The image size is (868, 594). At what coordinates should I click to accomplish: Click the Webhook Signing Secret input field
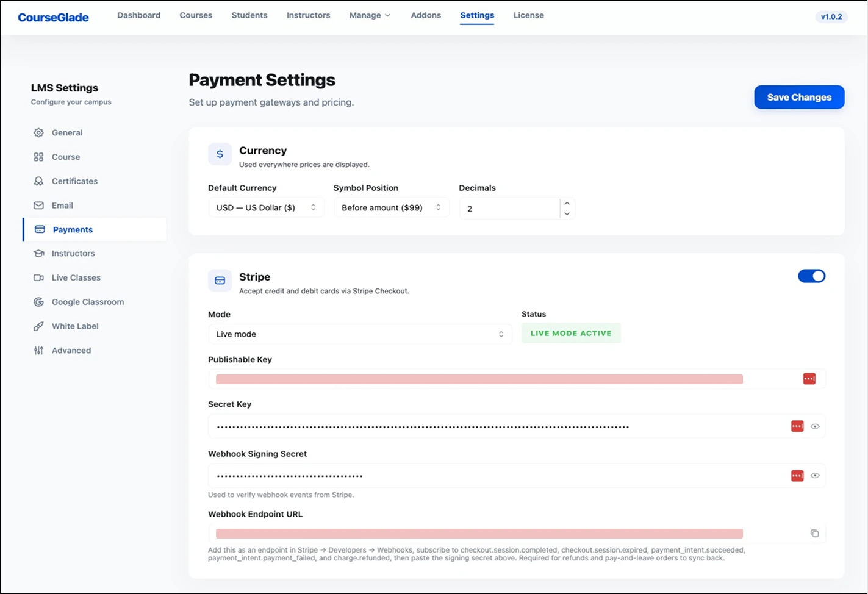click(x=517, y=476)
